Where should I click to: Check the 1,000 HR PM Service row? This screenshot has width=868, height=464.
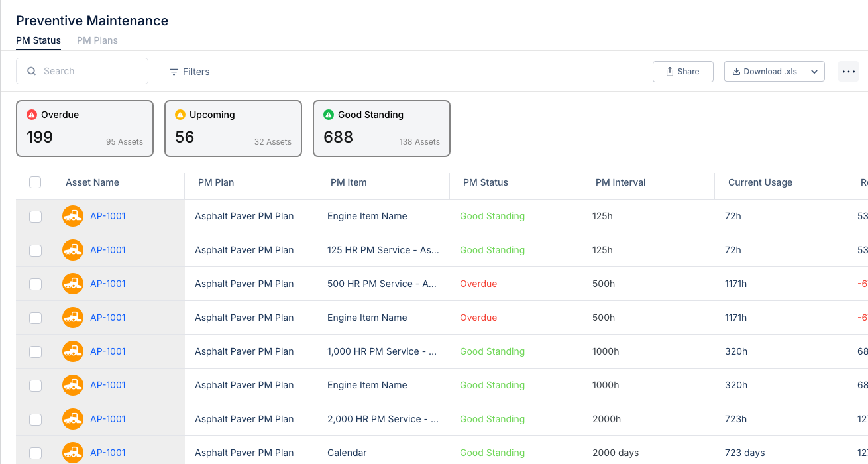point(35,351)
